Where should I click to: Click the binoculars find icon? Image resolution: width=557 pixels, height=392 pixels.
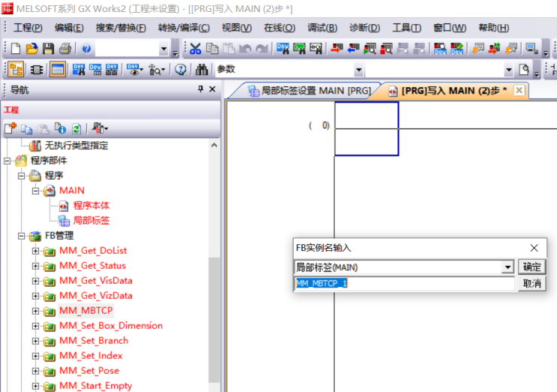[x=201, y=69]
